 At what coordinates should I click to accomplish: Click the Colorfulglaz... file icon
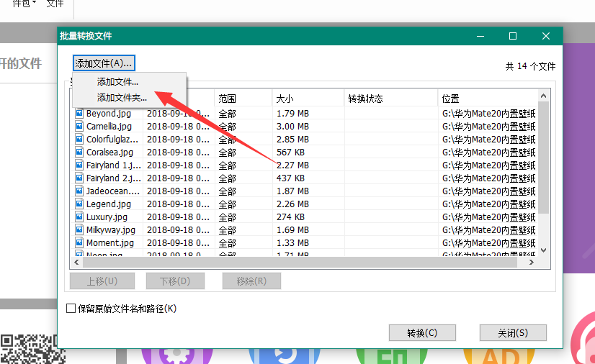(x=79, y=139)
